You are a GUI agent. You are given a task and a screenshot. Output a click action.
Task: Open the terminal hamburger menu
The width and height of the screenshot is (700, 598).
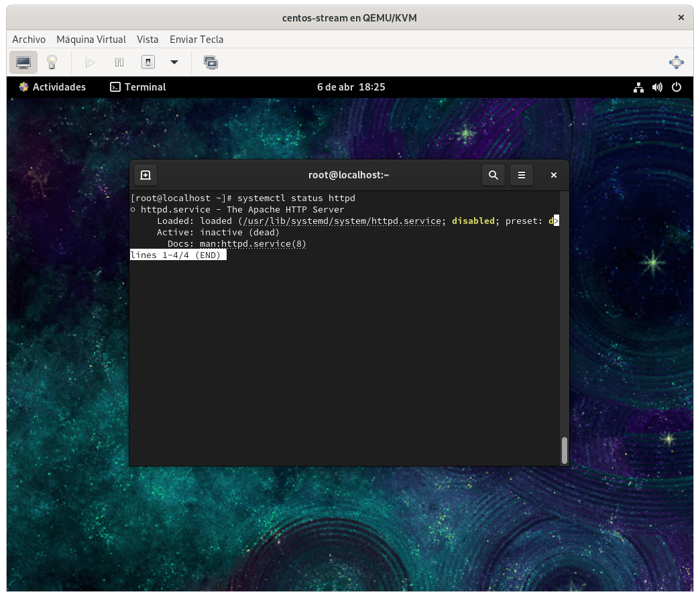(522, 175)
